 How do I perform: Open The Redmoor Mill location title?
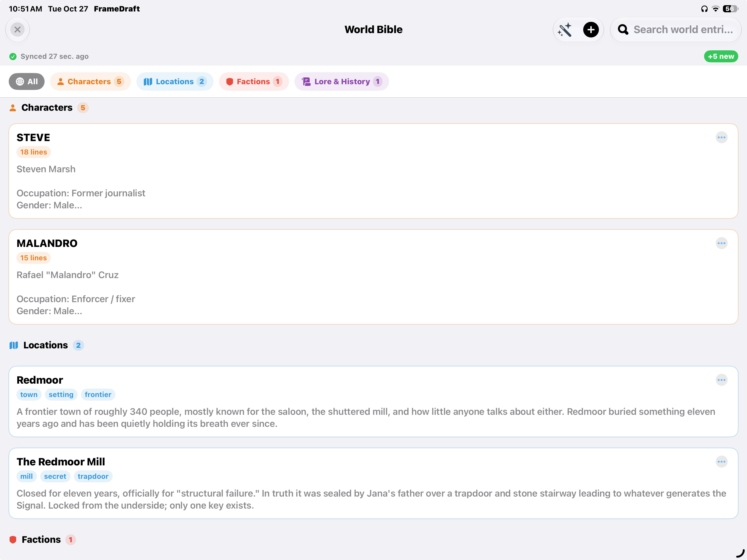[x=61, y=462]
